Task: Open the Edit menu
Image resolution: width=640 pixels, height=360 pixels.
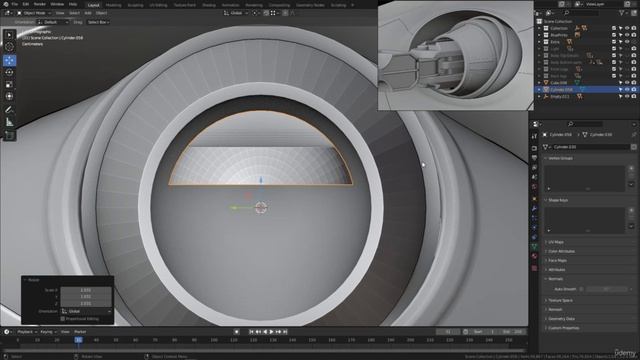Action: (x=26, y=4)
